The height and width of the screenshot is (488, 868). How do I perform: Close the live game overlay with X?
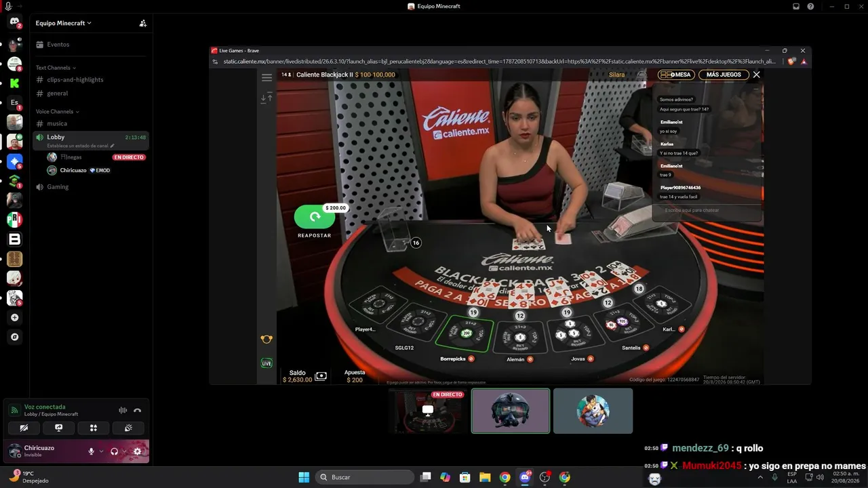click(x=757, y=75)
